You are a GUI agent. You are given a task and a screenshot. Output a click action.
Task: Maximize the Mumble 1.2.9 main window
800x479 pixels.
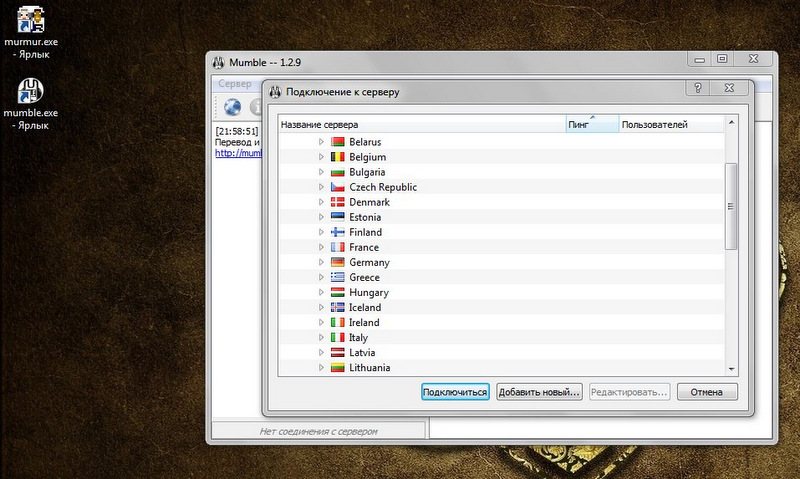click(722, 59)
